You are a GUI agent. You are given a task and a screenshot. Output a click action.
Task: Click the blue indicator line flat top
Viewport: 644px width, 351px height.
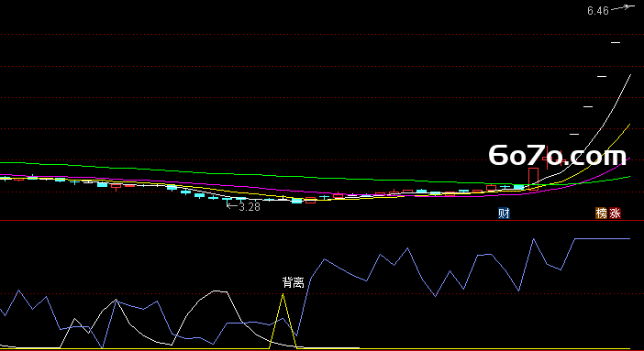(602, 238)
